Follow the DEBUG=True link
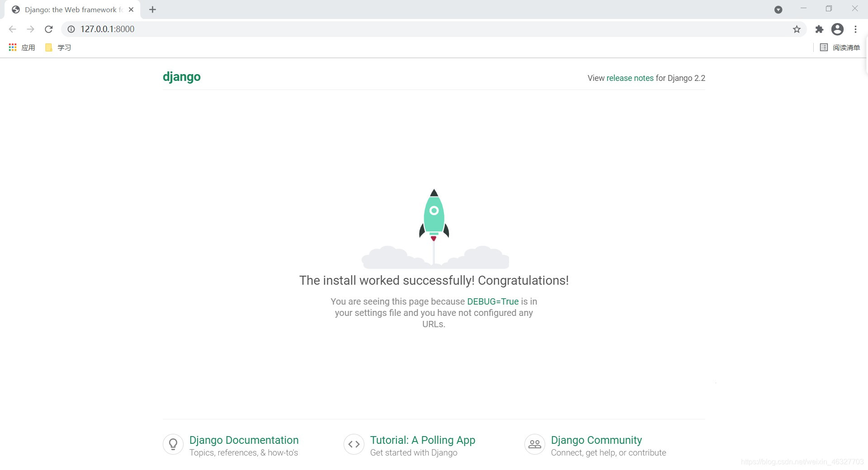Screen dimensions: 868x470 tap(493, 301)
